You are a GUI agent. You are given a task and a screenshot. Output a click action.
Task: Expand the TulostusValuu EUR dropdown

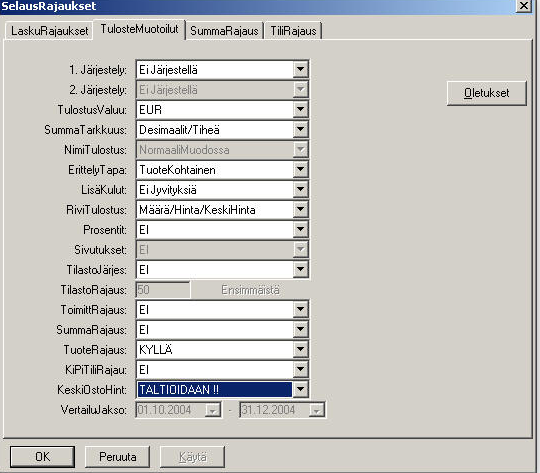pos(300,110)
